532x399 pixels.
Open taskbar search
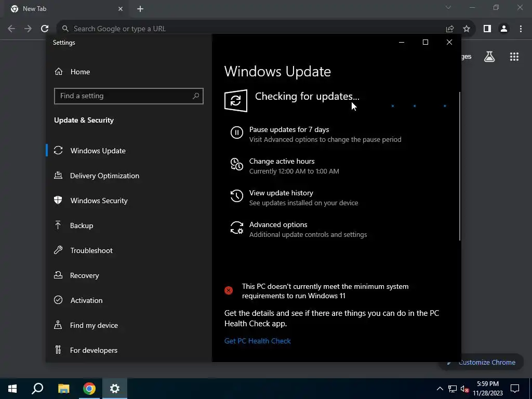pos(37,389)
